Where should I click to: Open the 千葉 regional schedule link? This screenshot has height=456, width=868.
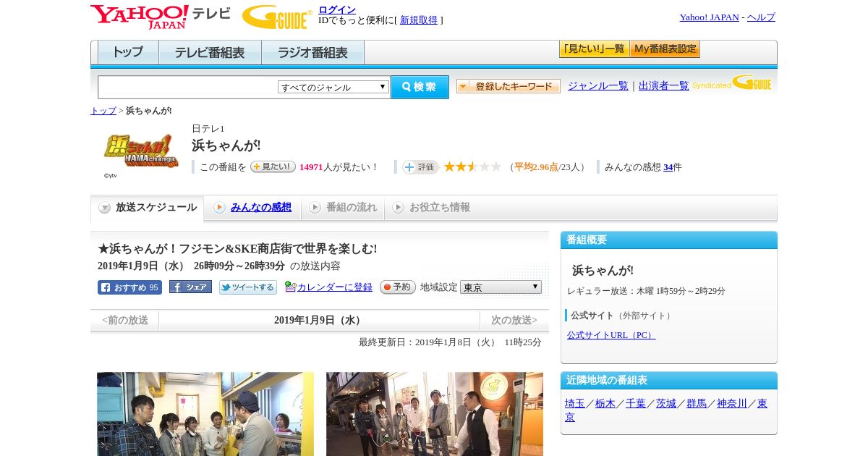(636, 404)
